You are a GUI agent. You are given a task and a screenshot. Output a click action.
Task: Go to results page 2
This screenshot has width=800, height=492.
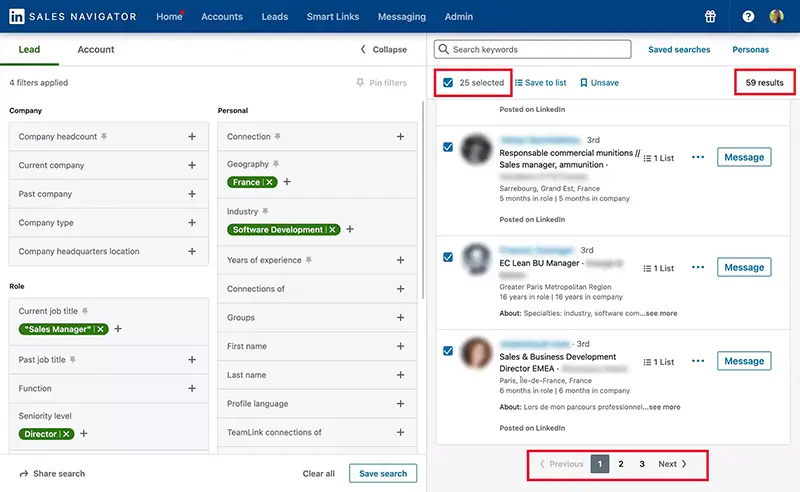coord(621,464)
